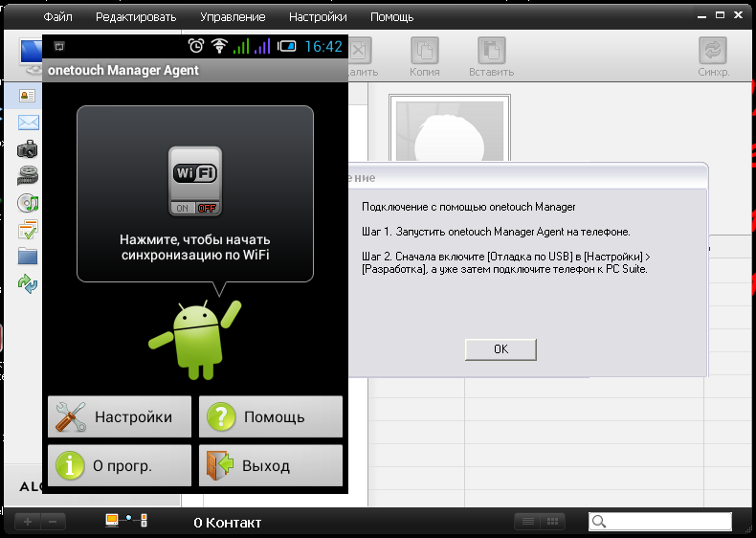Screen dimensions: 756x538
Task: Open the Файл menu
Action: click(57, 17)
